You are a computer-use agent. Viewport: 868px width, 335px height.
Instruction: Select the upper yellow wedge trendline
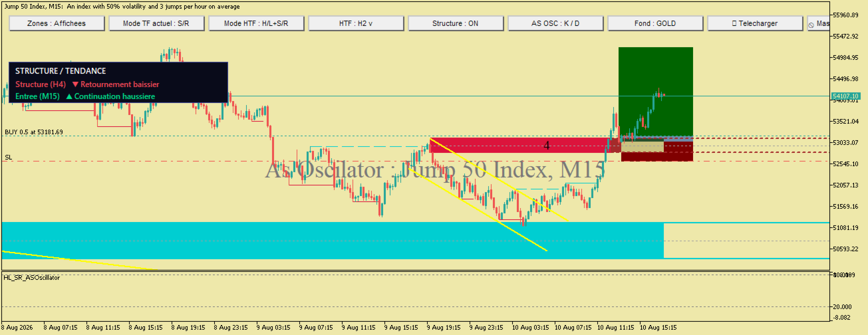point(500,179)
